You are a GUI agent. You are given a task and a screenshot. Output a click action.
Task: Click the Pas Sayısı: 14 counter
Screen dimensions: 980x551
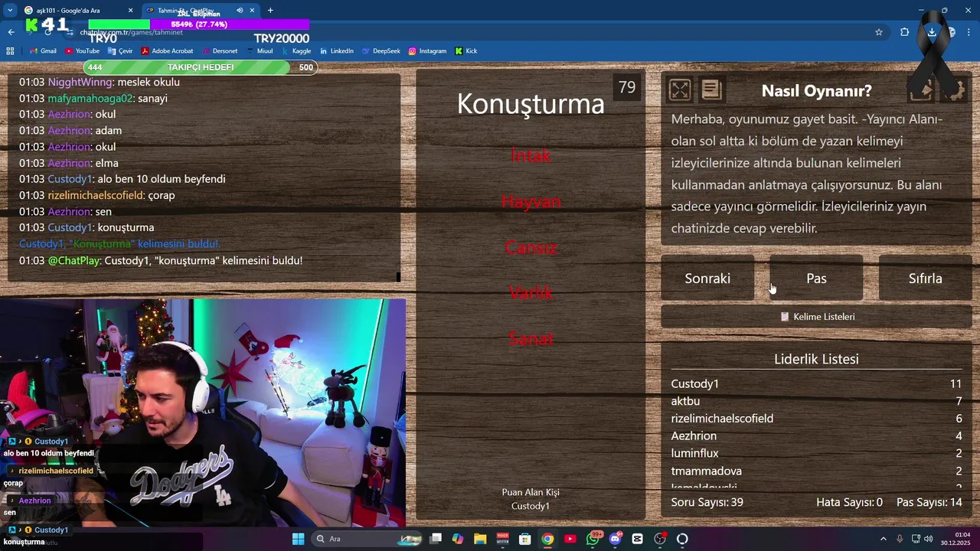[x=929, y=502]
